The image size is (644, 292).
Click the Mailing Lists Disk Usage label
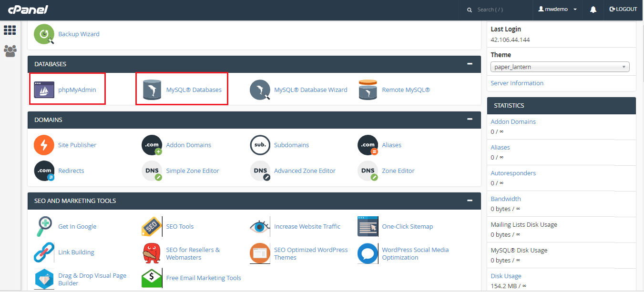(x=524, y=224)
